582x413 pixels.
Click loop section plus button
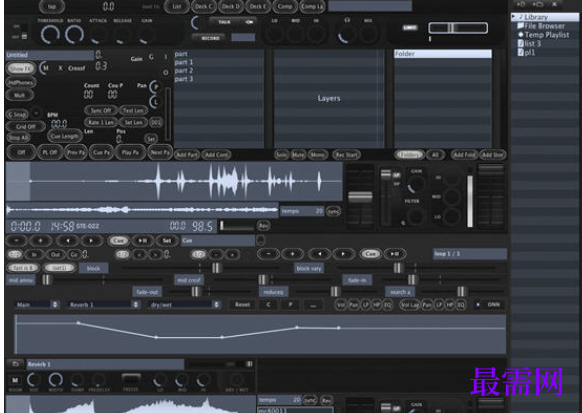[292, 254]
